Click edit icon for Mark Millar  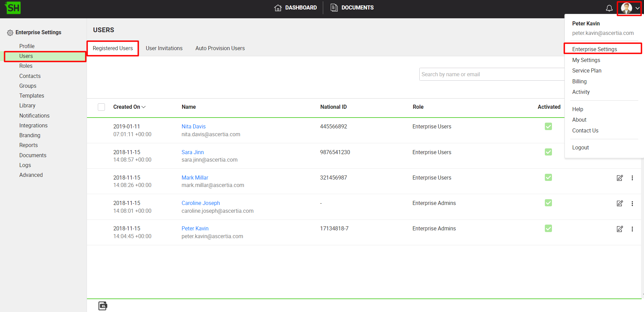620,178
